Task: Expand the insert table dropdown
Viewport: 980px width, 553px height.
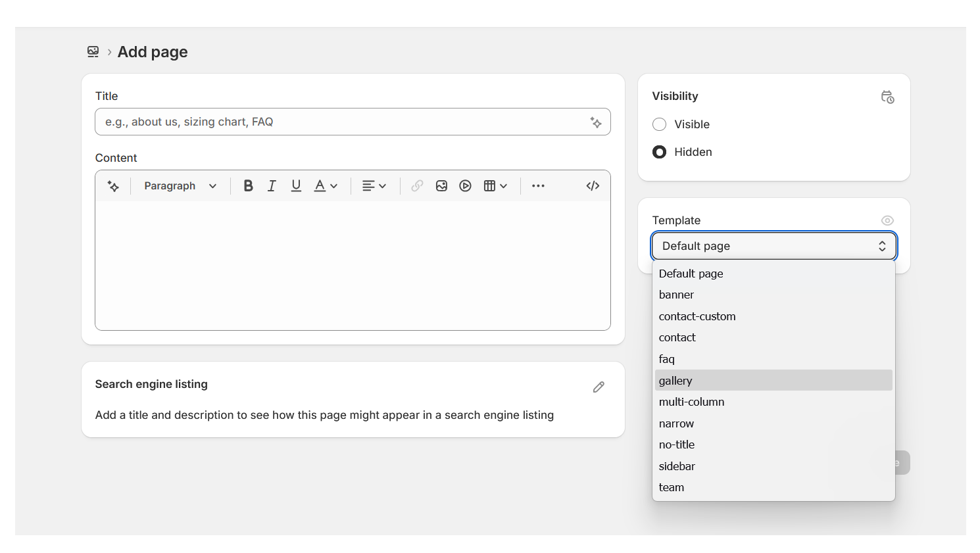Action: click(x=495, y=186)
